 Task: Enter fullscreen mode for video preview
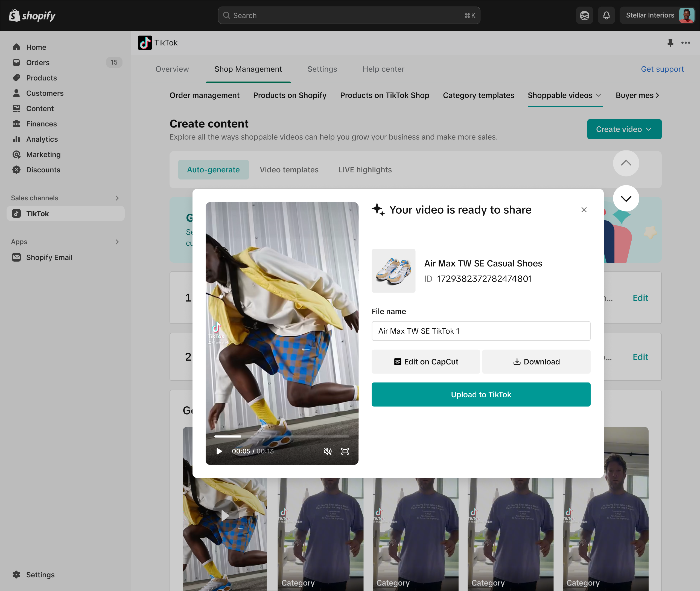[x=345, y=451]
